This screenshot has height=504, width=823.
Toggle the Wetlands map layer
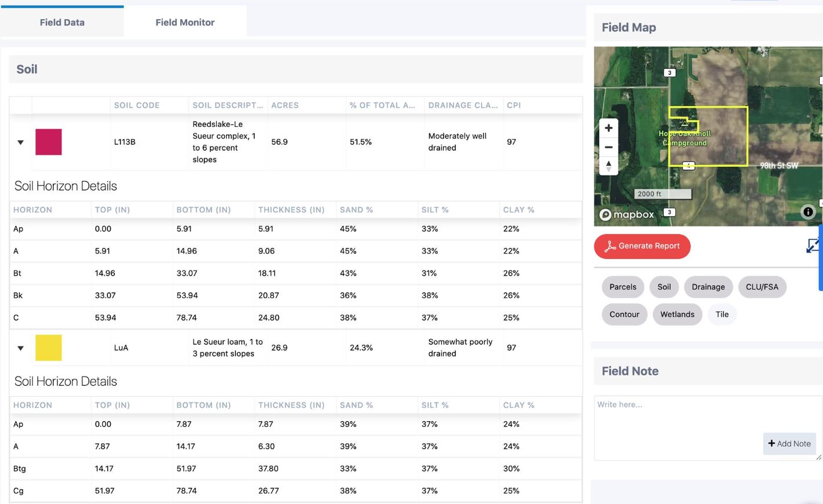click(x=677, y=315)
